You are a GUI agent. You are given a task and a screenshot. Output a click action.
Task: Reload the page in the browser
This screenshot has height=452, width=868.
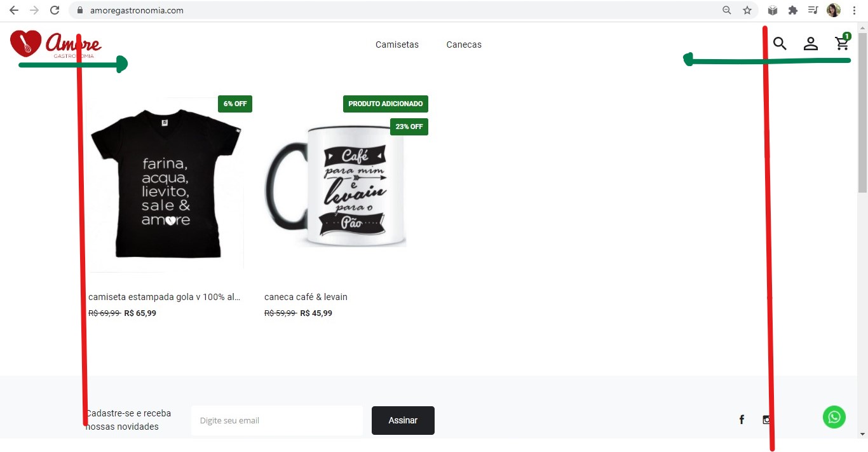tap(55, 10)
